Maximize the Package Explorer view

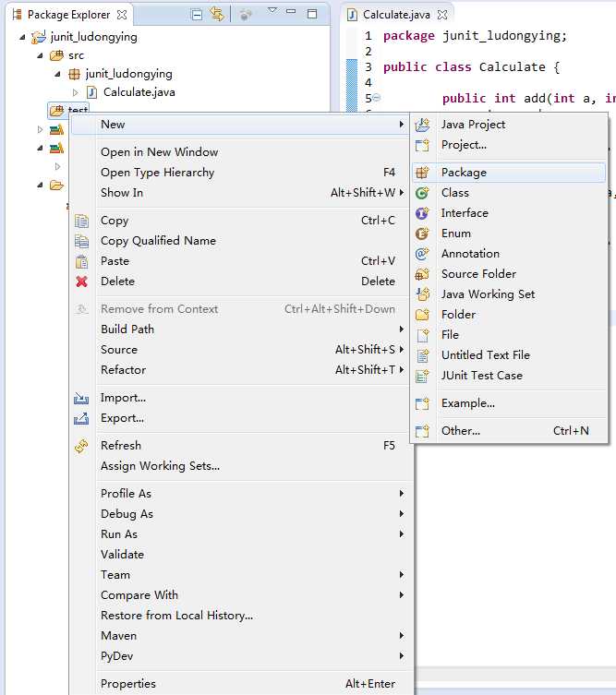[x=312, y=14]
